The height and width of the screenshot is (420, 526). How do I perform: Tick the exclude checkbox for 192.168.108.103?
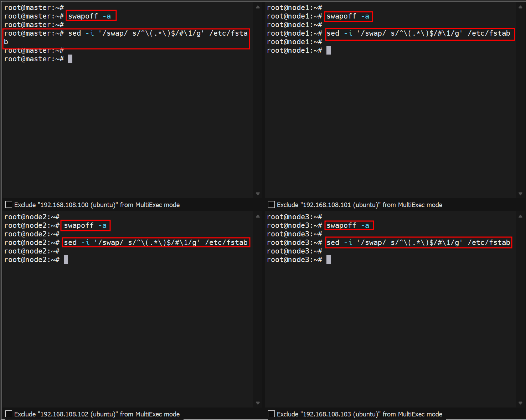272,414
